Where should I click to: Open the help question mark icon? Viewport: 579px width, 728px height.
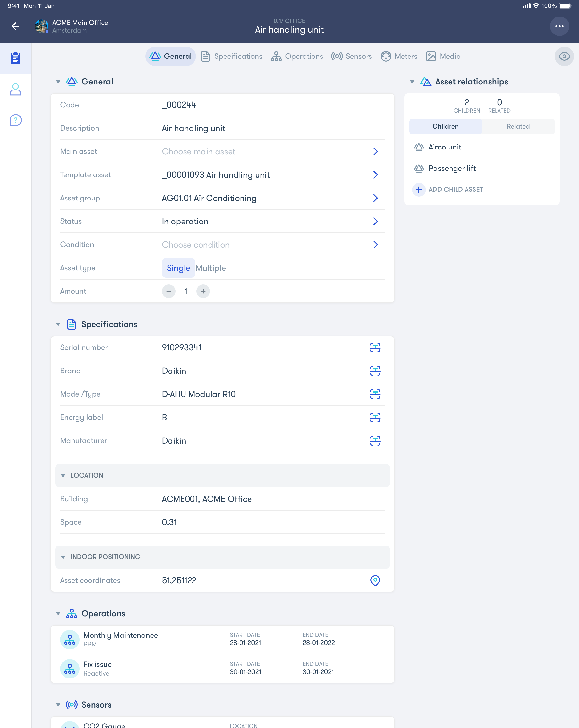(16, 120)
